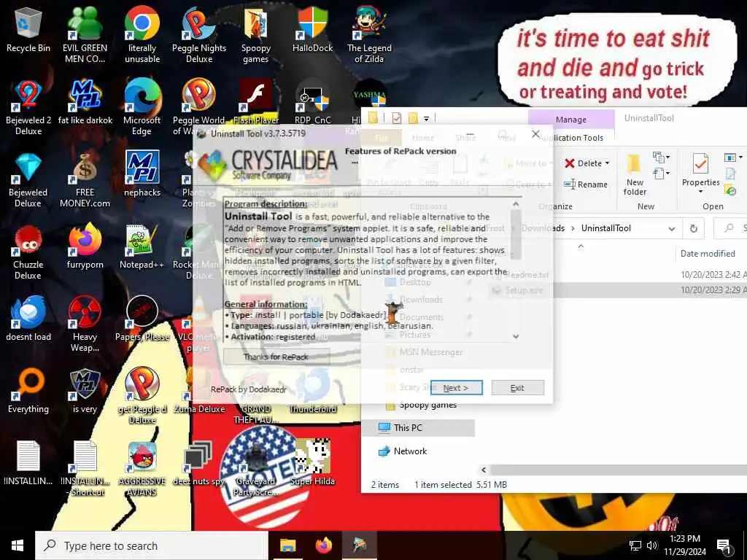The width and height of the screenshot is (747, 560).
Task: Open the File tab in Explorer
Action: coord(381,138)
